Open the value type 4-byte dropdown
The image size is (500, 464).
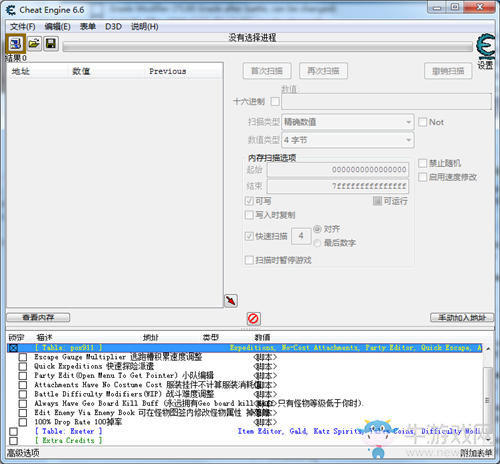(x=348, y=140)
